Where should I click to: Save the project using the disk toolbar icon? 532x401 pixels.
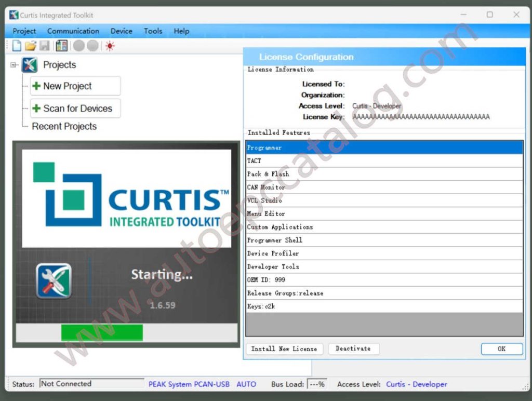pos(45,46)
